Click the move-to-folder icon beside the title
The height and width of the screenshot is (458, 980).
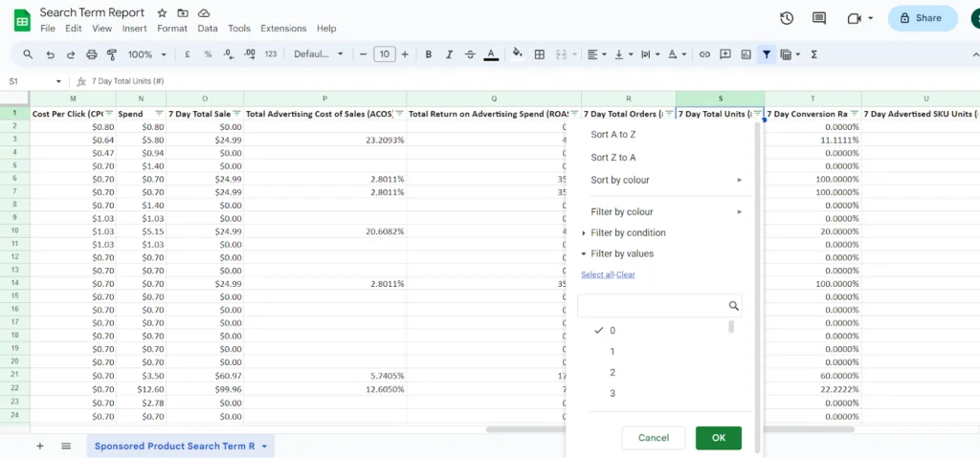pos(183,13)
